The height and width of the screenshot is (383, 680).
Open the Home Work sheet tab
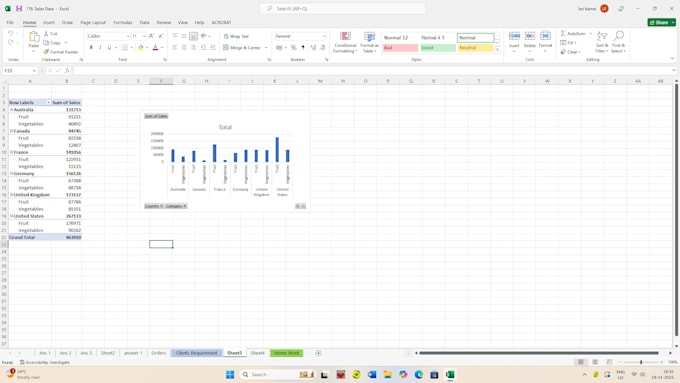(x=286, y=353)
